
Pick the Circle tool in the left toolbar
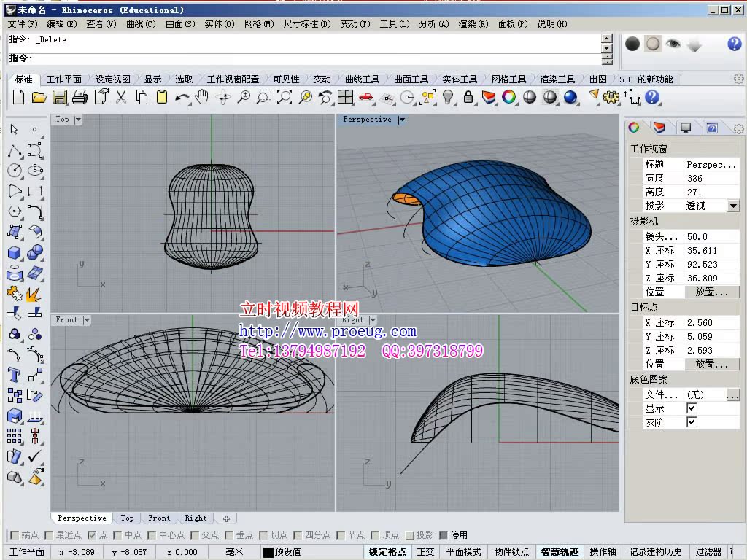point(15,171)
